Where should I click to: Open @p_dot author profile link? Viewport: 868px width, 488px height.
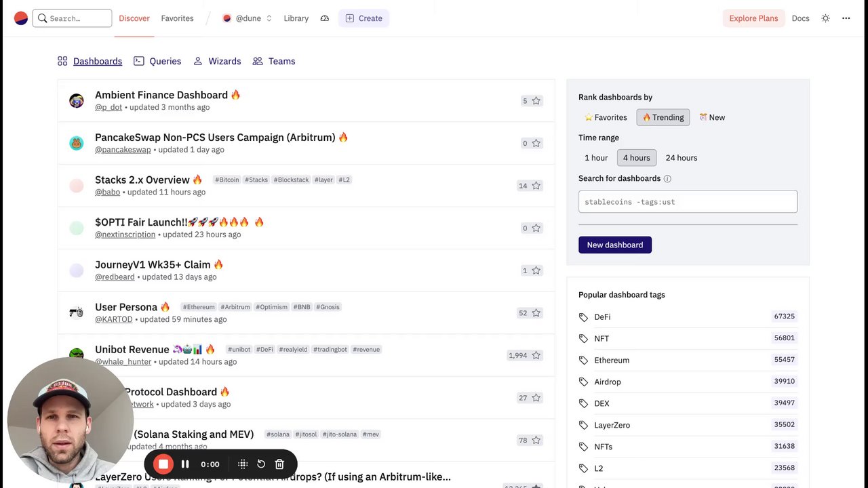click(108, 107)
